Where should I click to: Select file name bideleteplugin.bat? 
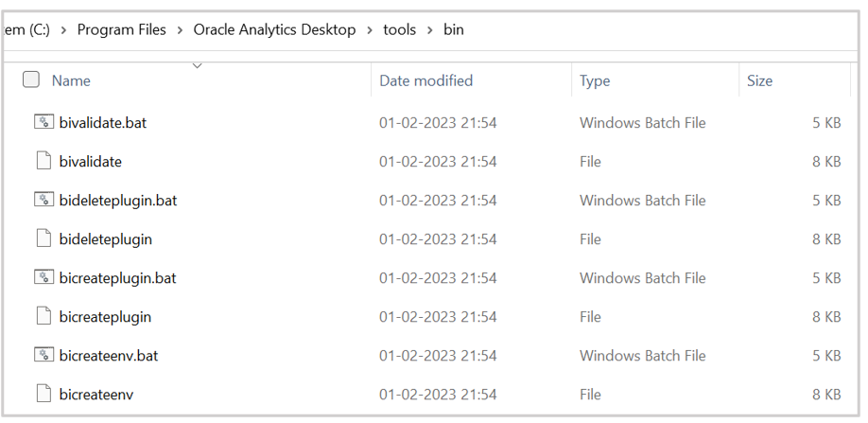coord(118,201)
